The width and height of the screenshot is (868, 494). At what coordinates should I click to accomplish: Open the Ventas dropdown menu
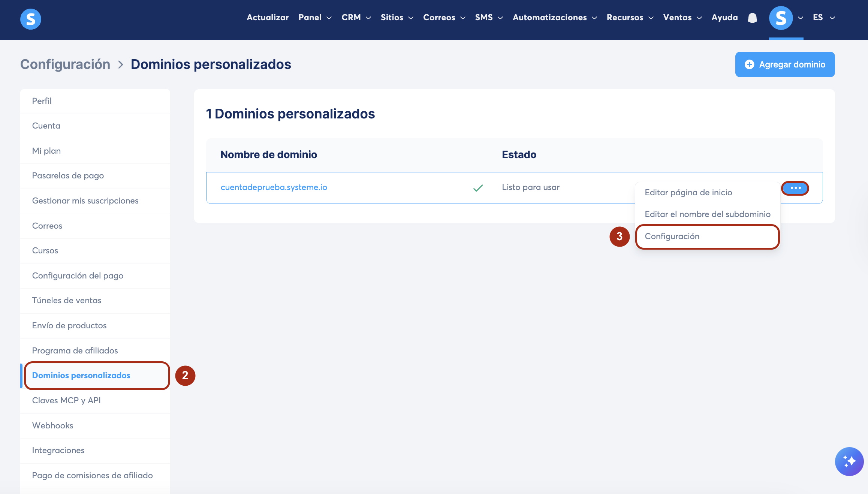(682, 18)
